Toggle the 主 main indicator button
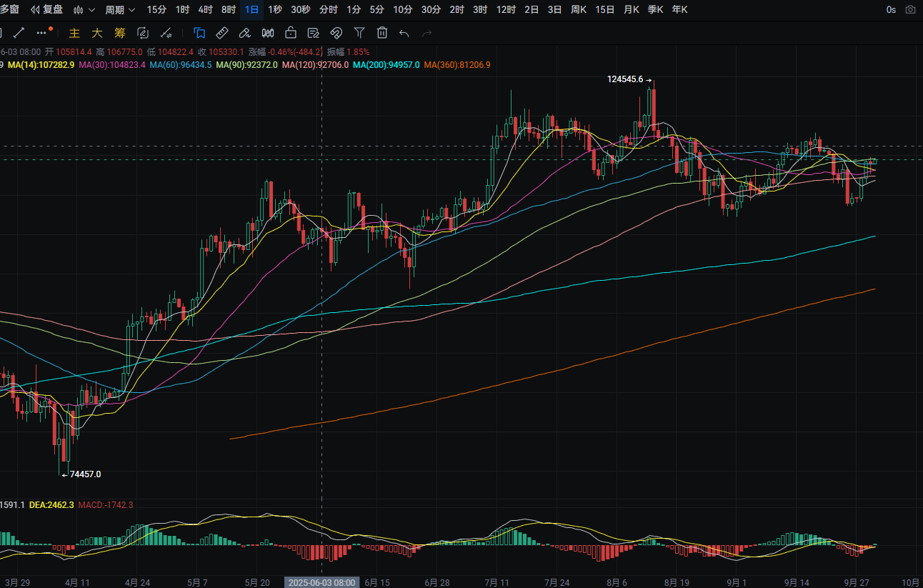 pyautogui.click(x=74, y=33)
